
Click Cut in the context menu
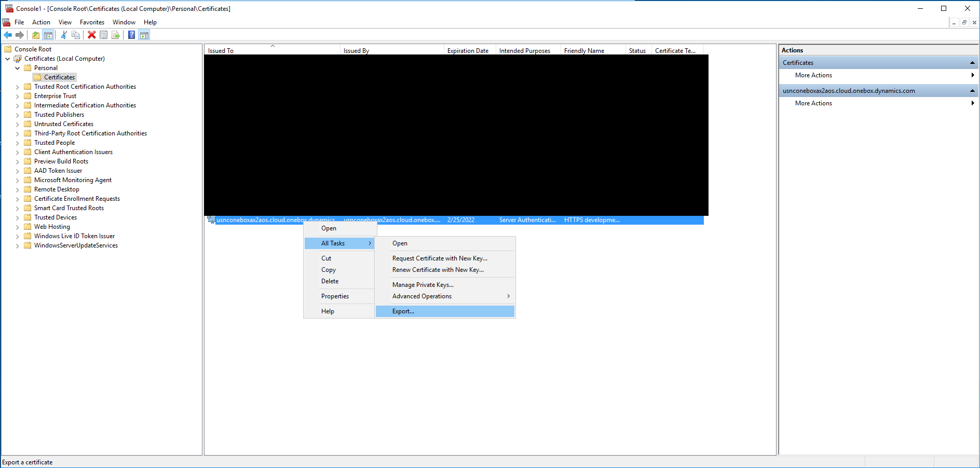click(x=339, y=258)
